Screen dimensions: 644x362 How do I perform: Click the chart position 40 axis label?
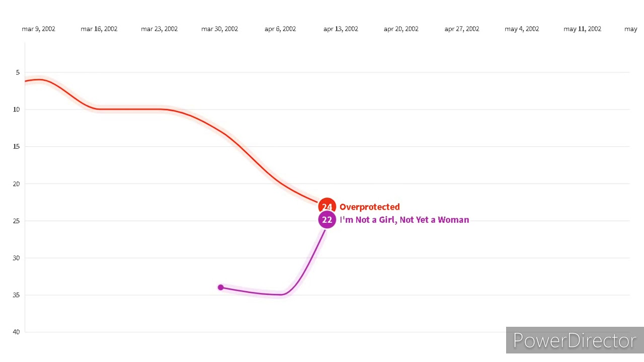point(17,332)
